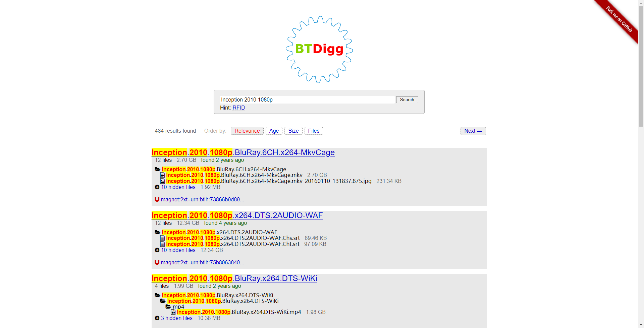Click folder icon for BluRay.6CH.x264-MkvCage
Screen dimensions: 644x328
pyautogui.click(x=157, y=169)
